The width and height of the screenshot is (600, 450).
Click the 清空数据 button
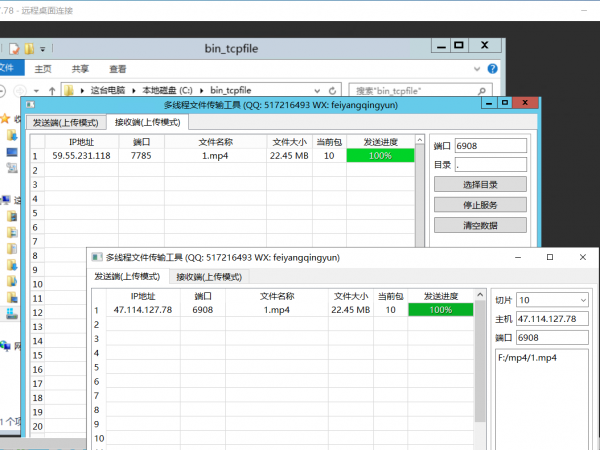(480, 224)
